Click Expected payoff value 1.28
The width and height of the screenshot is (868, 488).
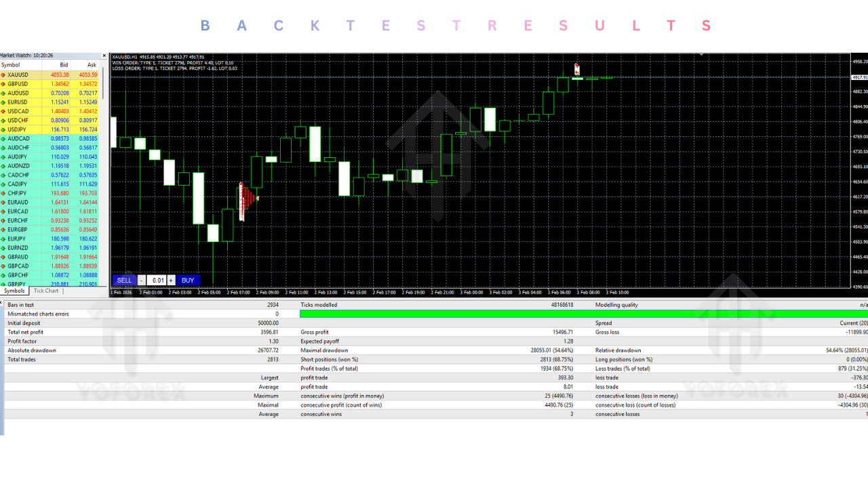tap(568, 342)
